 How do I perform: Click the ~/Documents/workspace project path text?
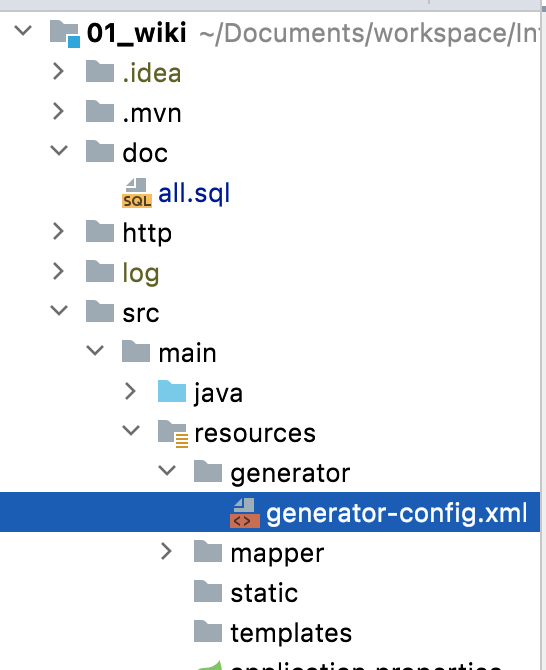coord(369,33)
